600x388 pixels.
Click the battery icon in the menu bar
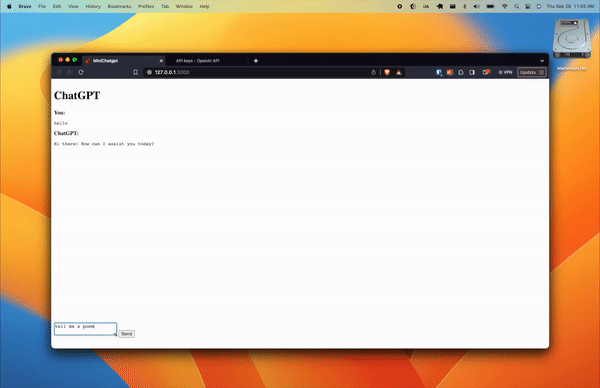491,7
